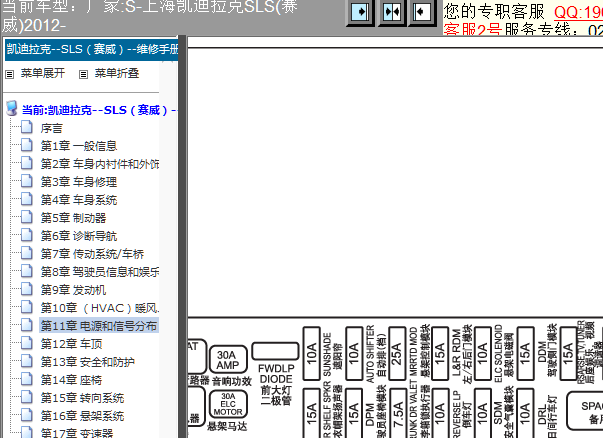This screenshot has height=438, width=603.
Task: Open 第15章 转向系统
Action: [82, 398]
